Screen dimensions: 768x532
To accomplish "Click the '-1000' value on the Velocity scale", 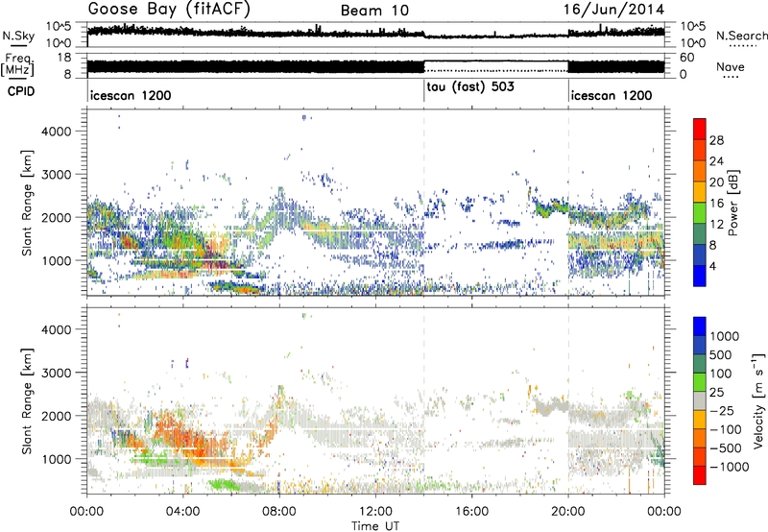I will pyautogui.click(x=730, y=467).
